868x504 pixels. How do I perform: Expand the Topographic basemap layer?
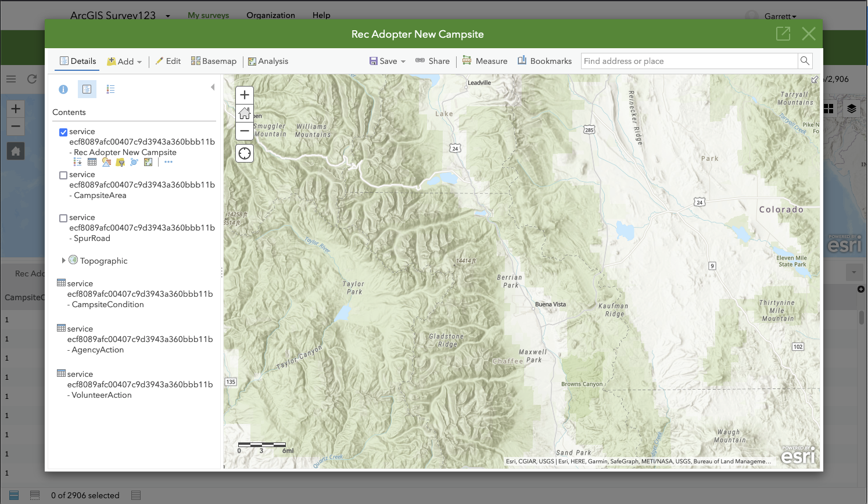pyautogui.click(x=63, y=260)
